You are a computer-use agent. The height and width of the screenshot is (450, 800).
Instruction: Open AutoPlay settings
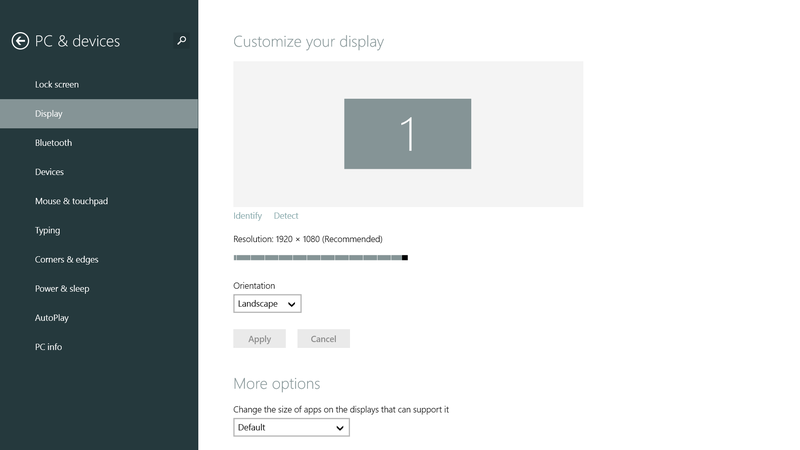[99, 317]
